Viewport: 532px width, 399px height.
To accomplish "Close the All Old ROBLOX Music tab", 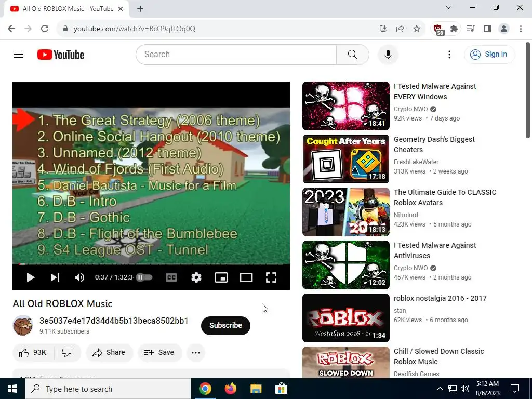I will [121, 9].
